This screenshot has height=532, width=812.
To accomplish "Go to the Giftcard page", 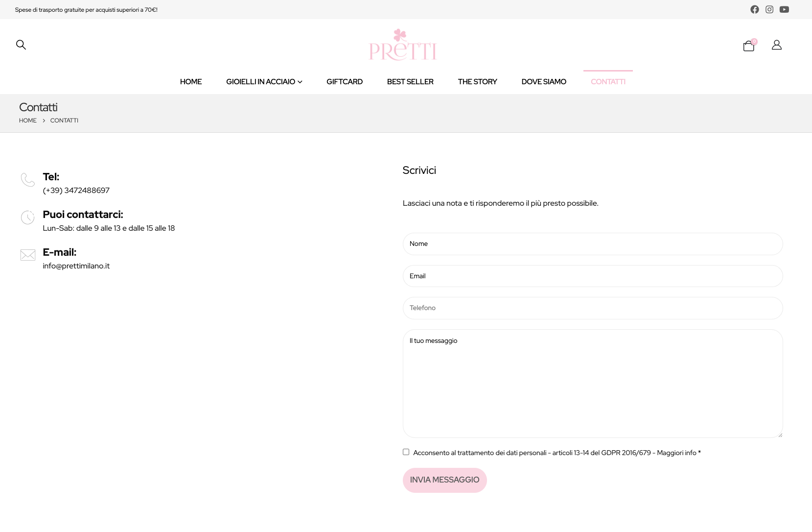I will pyautogui.click(x=345, y=82).
